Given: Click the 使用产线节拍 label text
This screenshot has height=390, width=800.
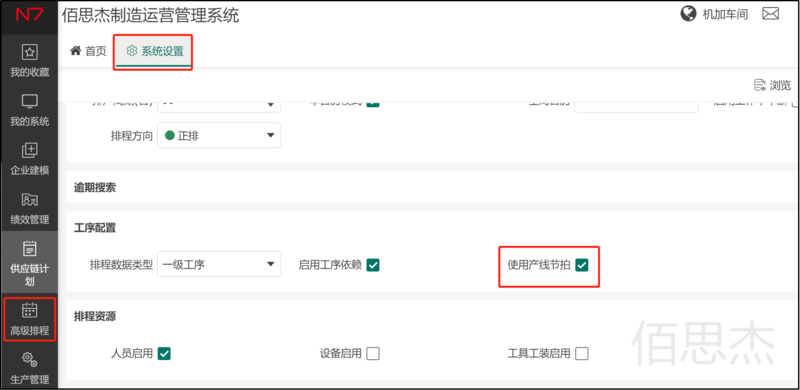Looking at the screenshot, I should [x=539, y=265].
